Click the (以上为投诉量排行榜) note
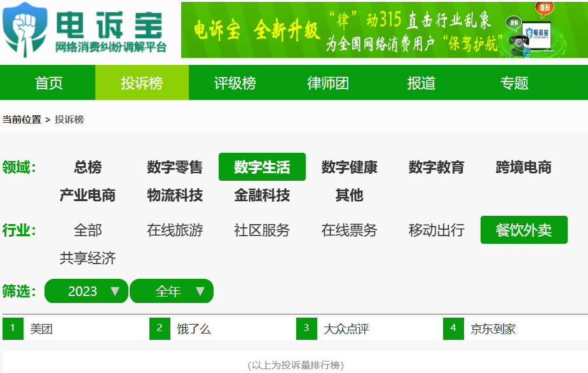This screenshot has height=373, width=588. click(x=296, y=365)
